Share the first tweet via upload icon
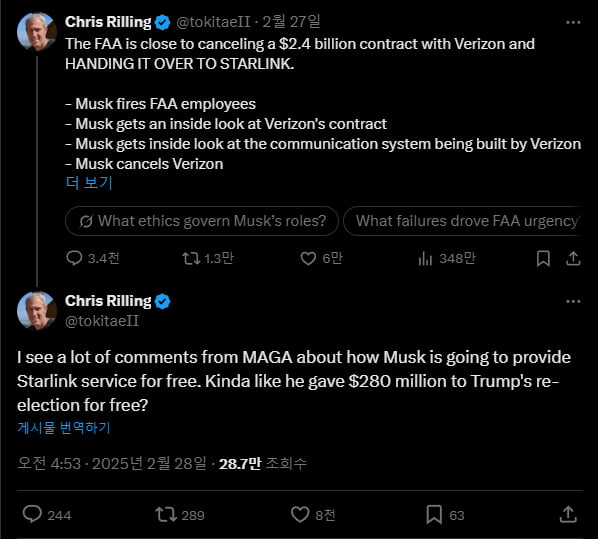Image resolution: width=598 pixels, height=539 pixels. pyautogui.click(x=573, y=258)
